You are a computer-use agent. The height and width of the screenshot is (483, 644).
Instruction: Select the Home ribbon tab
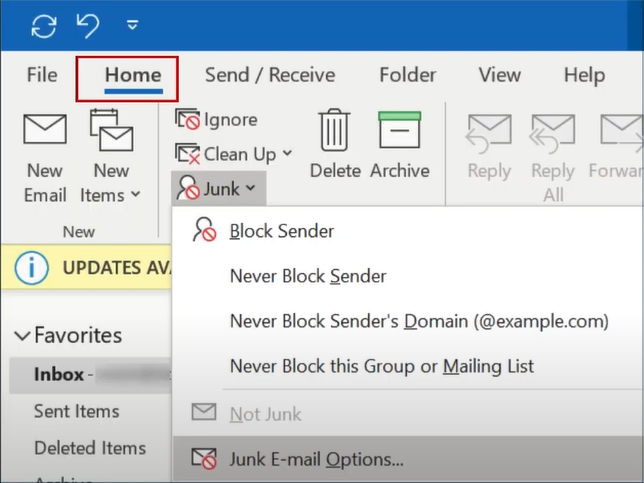[133, 75]
